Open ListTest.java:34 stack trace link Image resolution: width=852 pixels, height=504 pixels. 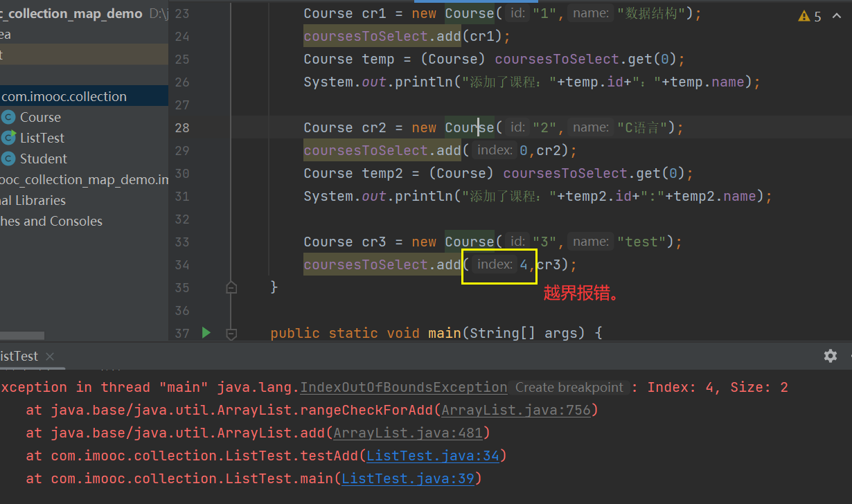coord(434,456)
